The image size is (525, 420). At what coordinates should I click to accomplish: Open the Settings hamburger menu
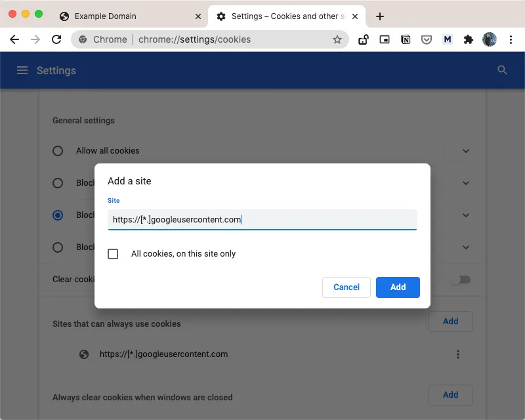pyautogui.click(x=22, y=70)
